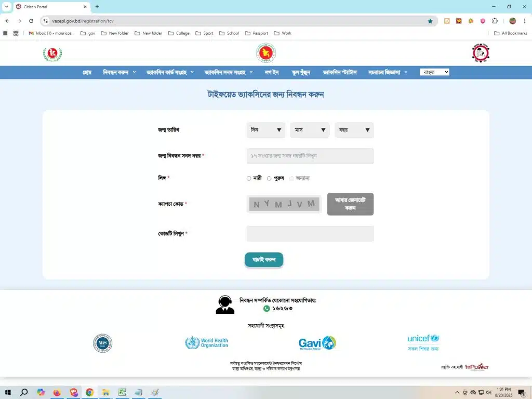This screenshot has width=532, height=399.
Task: Select the নারী (female) radio button
Action: 249,179
